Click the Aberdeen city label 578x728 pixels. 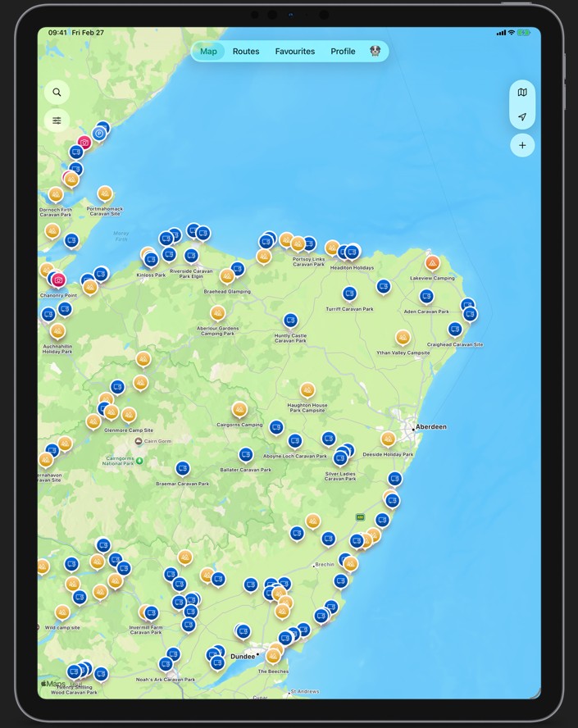click(430, 427)
